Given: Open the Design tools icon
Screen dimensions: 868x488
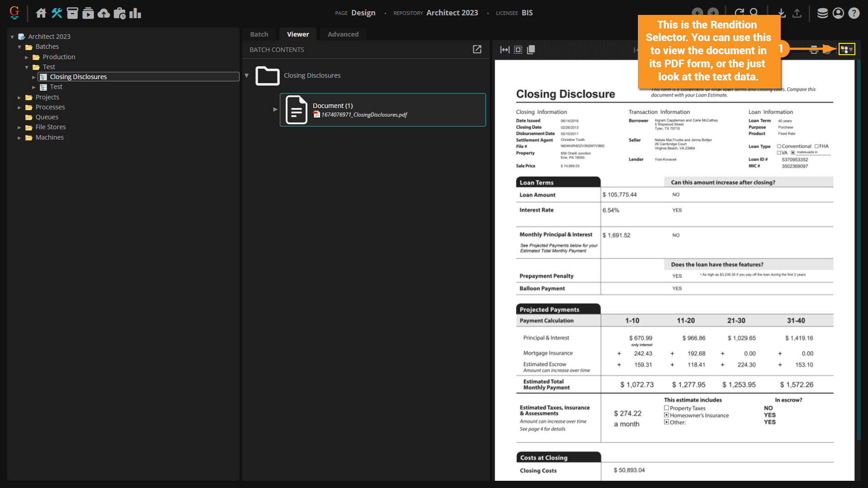Looking at the screenshot, I should (x=57, y=13).
